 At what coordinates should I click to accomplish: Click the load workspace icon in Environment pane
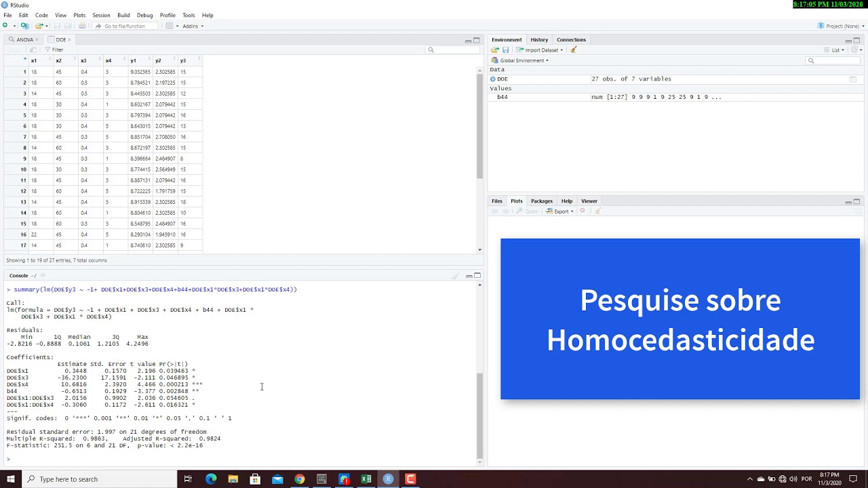pyautogui.click(x=495, y=49)
